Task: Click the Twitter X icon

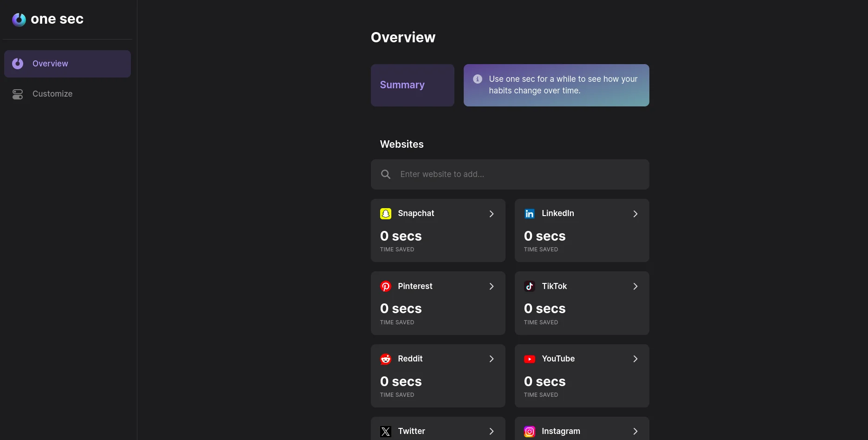Action: tap(386, 432)
